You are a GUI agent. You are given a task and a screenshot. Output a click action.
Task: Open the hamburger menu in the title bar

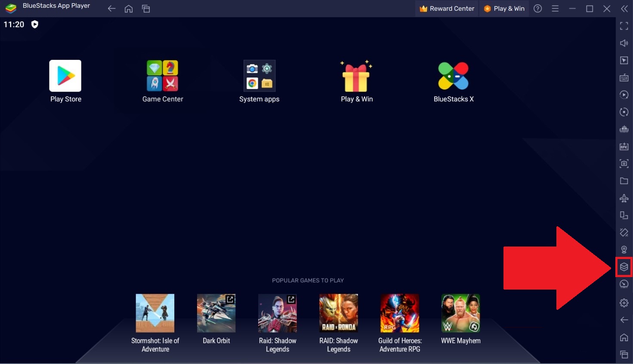555,9
